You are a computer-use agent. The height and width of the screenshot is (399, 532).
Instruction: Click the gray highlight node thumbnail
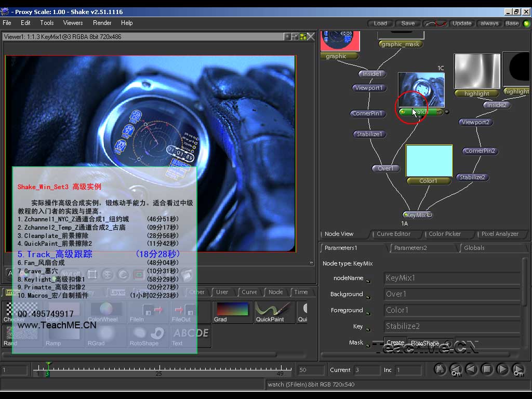tap(477, 71)
